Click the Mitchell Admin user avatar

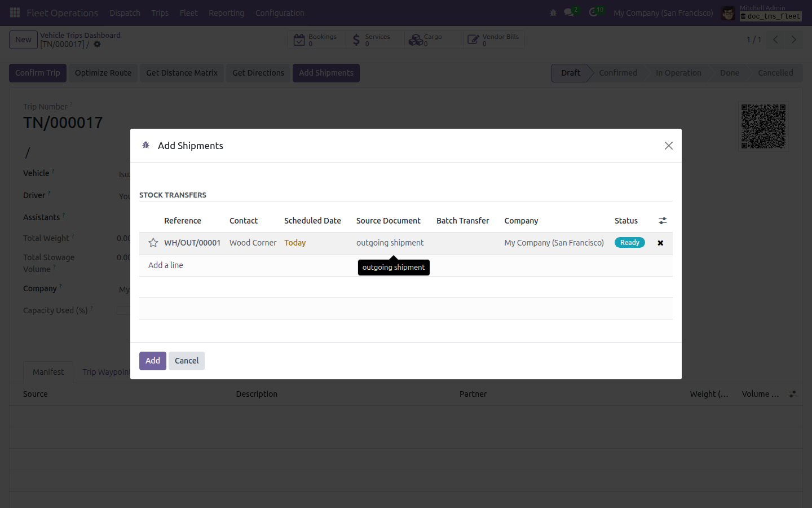point(728,12)
